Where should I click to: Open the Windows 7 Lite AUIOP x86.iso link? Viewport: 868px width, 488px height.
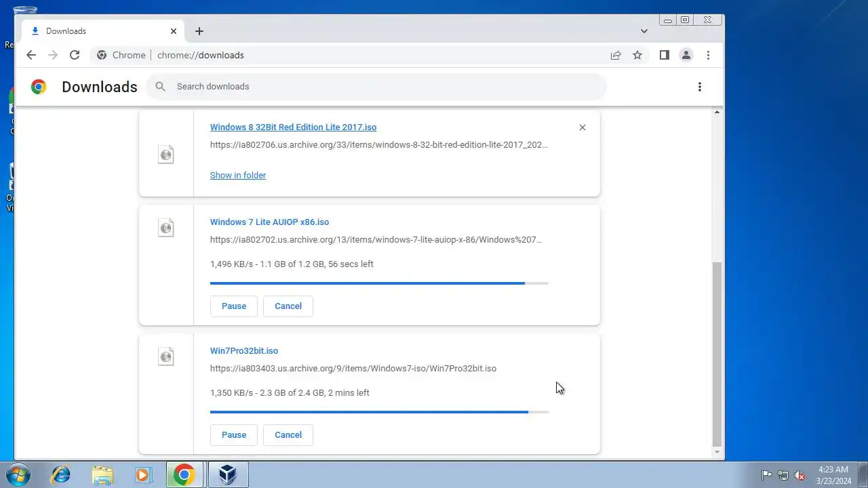pyautogui.click(x=269, y=222)
